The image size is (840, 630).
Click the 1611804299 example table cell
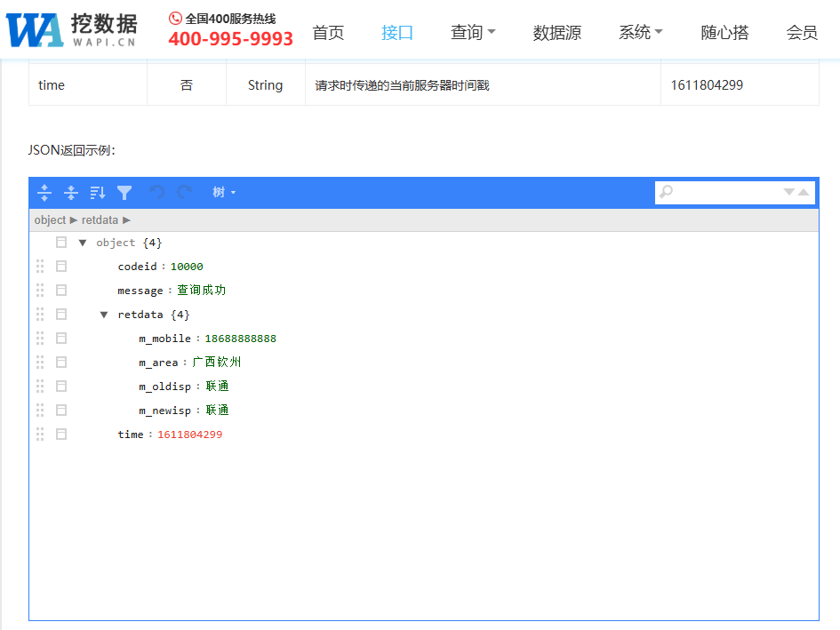740,84
